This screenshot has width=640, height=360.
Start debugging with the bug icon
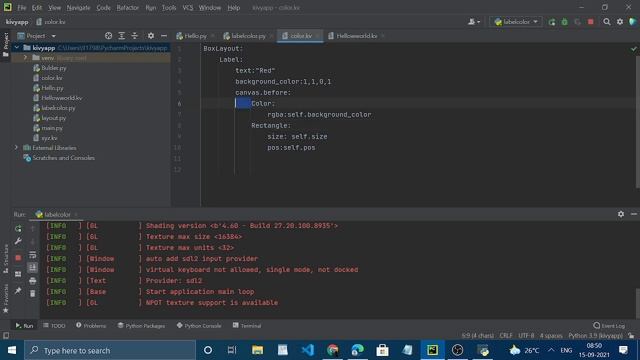pos(564,22)
